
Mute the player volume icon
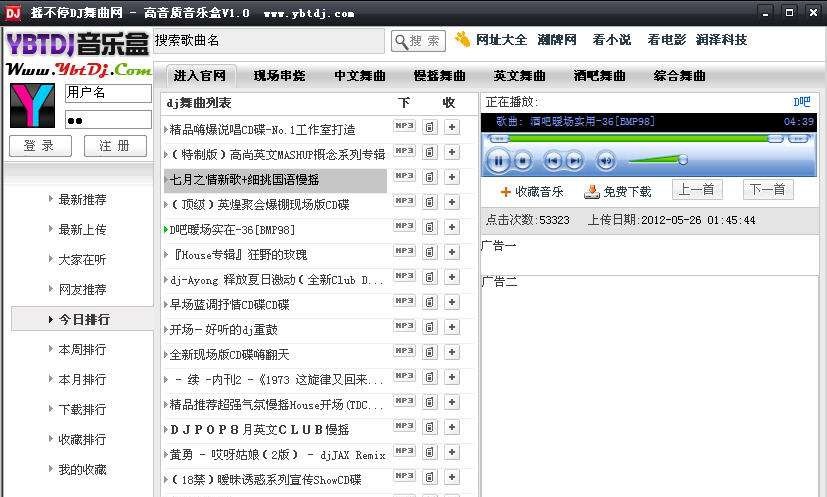click(x=605, y=160)
